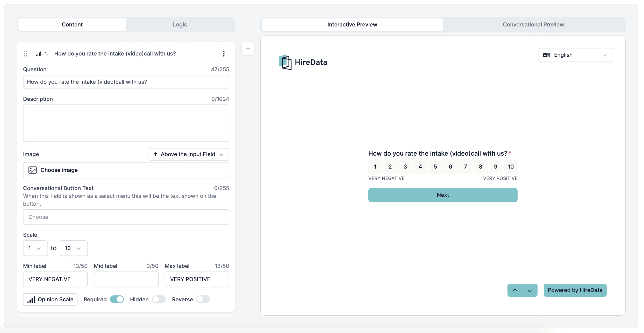644x333 pixels.
Task: Select rating 8 in the preview scale
Action: tap(481, 167)
